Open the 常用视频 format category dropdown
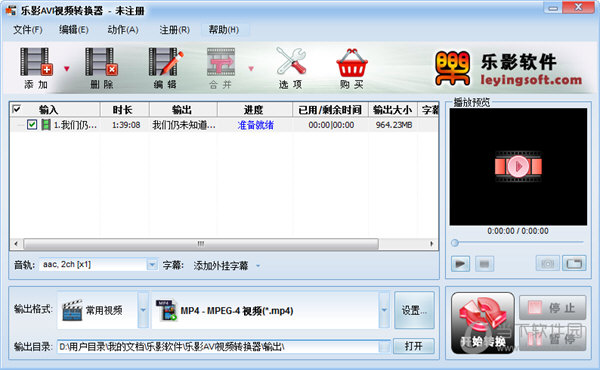This screenshot has height=370, width=600. [x=143, y=310]
